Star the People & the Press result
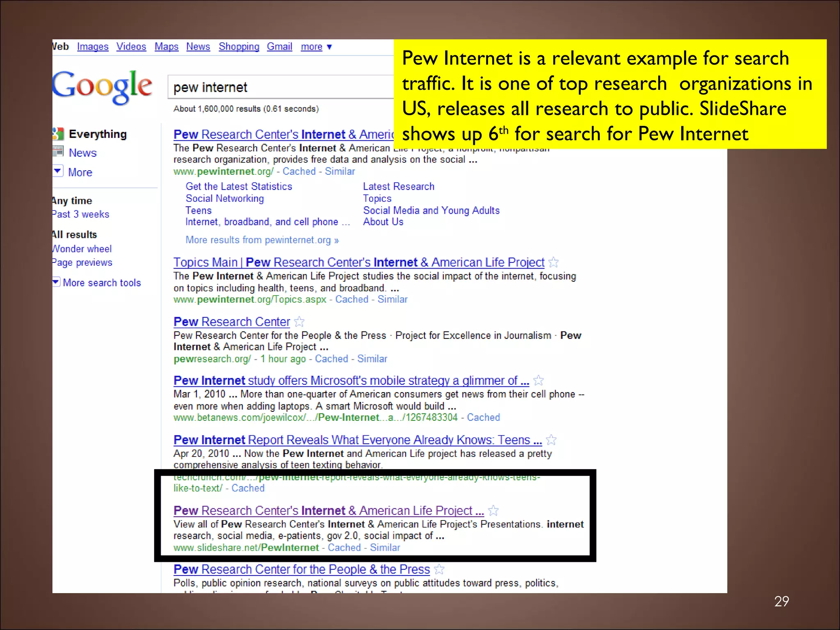Viewport: 840px width, 630px height. 439,569
